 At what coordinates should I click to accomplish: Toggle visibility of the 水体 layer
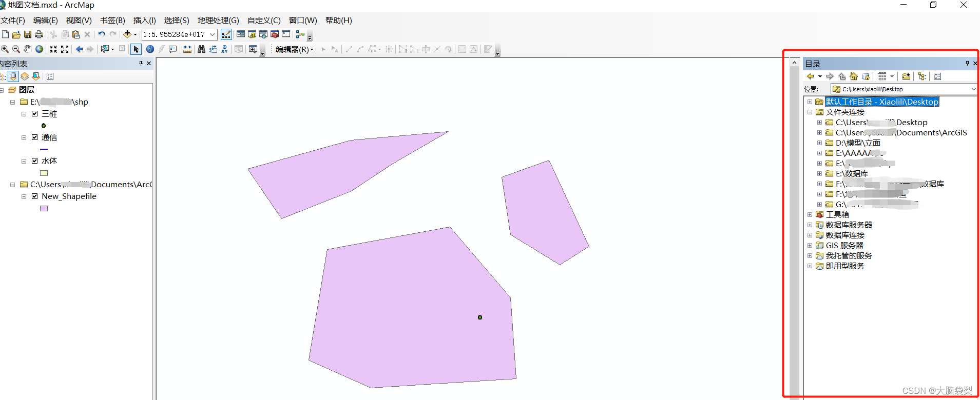34,161
